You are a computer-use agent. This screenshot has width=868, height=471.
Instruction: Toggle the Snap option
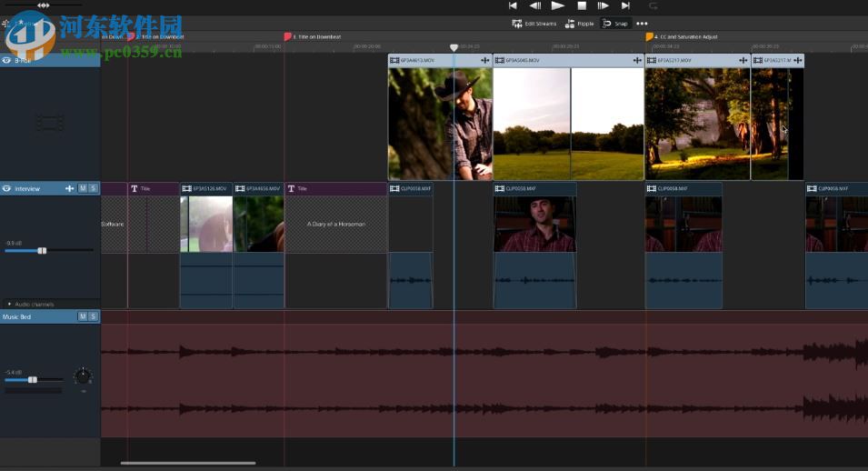tap(615, 24)
